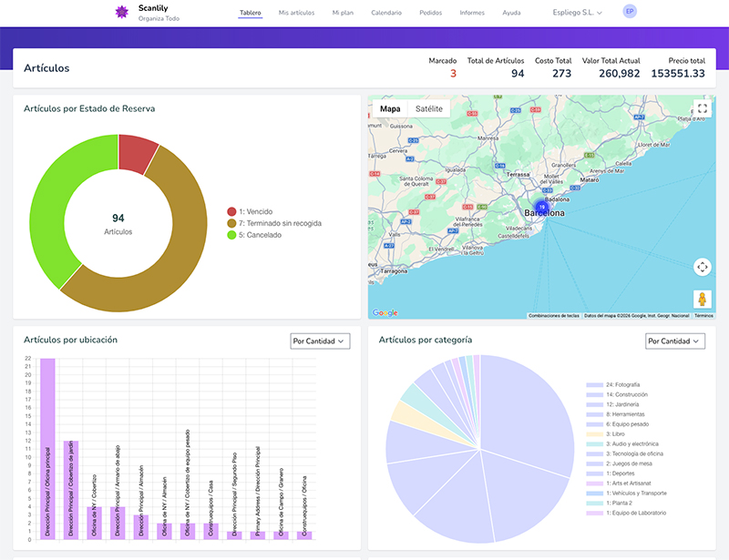Toggle the 8: Herramientas legend entry
Screen dimensions: 729x560
[616, 414]
